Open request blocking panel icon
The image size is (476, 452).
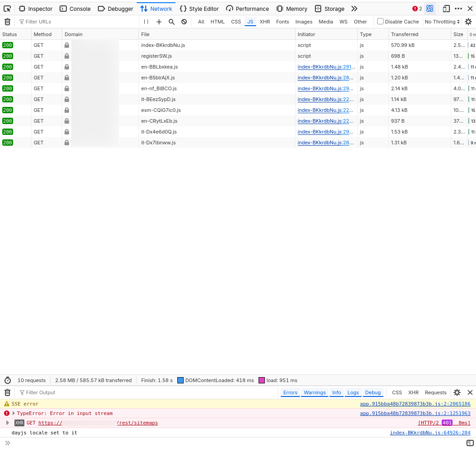click(184, 22)
